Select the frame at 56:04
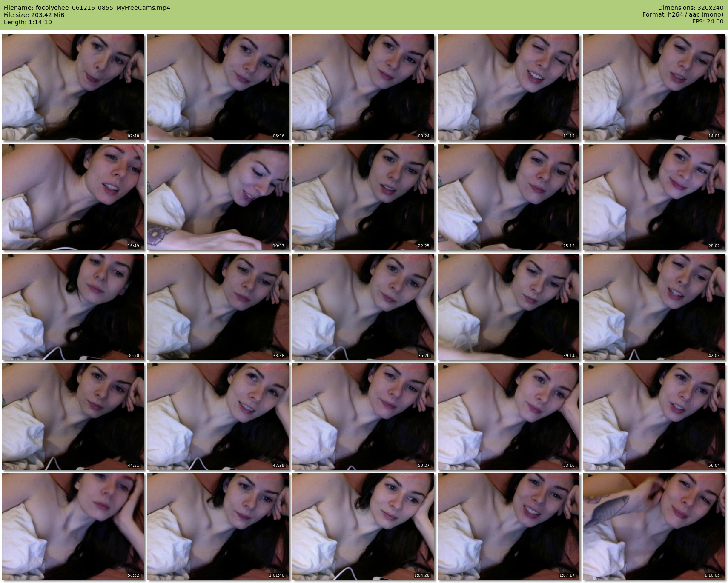Image resolution: width=728 pixels, height=583 pixels. (x=654, y=417)
